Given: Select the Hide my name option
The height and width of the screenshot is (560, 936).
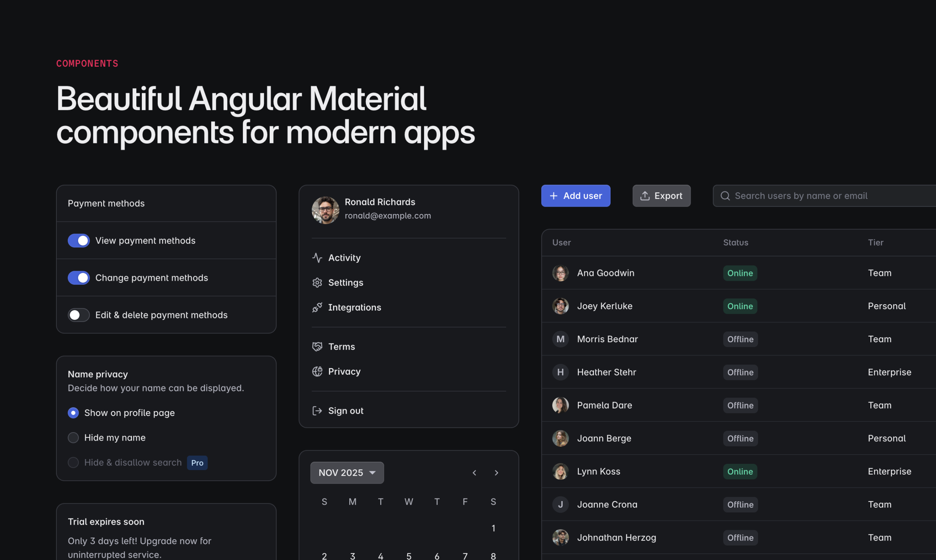Looking at the screenshot, I should (x=73, y=437).
